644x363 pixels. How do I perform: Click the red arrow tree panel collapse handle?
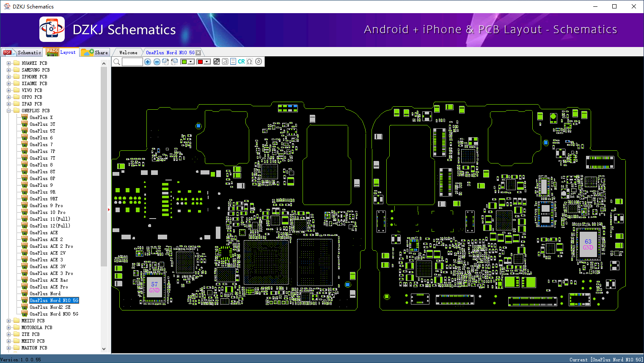pyautogui.click(x=109, y=209)
